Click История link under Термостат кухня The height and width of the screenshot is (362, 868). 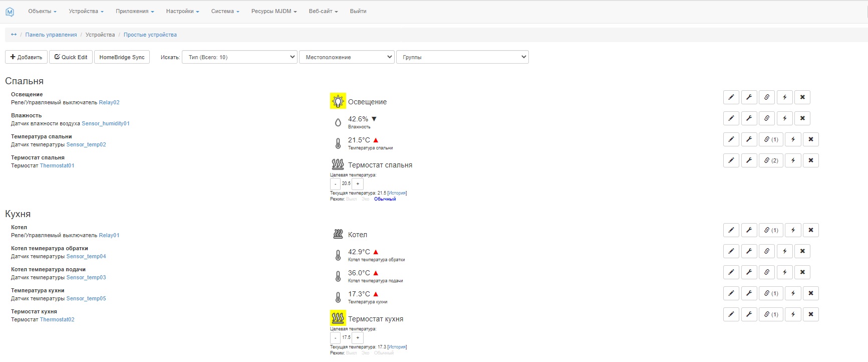click(397, 347)
